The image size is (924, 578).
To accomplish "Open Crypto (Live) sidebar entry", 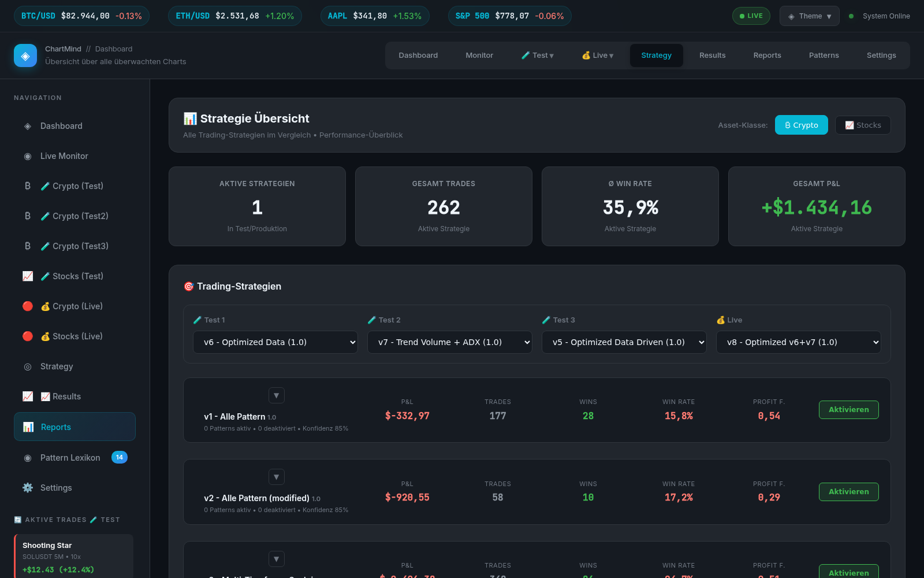I will click(74, 306).
